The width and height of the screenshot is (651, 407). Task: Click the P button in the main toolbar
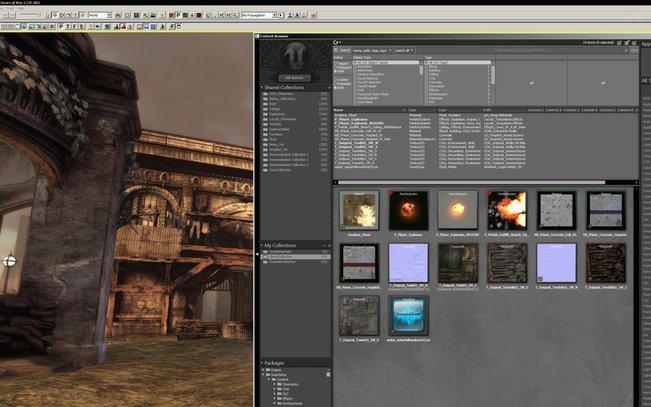click(179, 15)
